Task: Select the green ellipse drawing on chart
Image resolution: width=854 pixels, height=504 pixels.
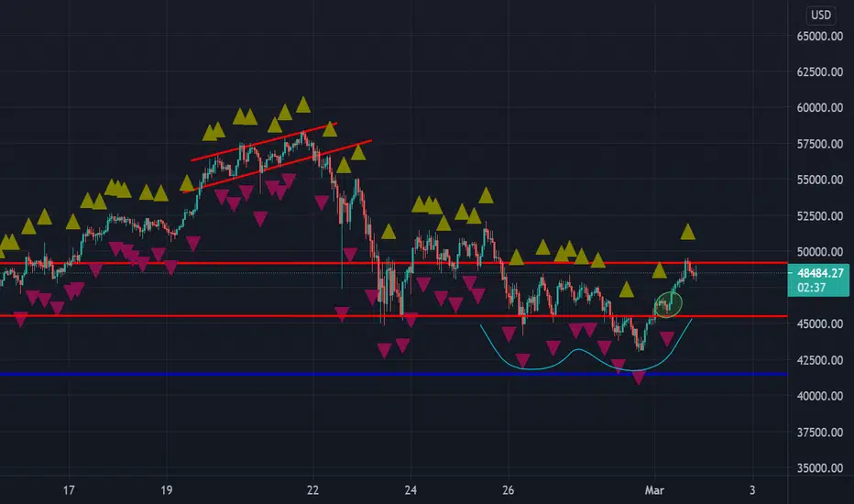Action: 668,305
